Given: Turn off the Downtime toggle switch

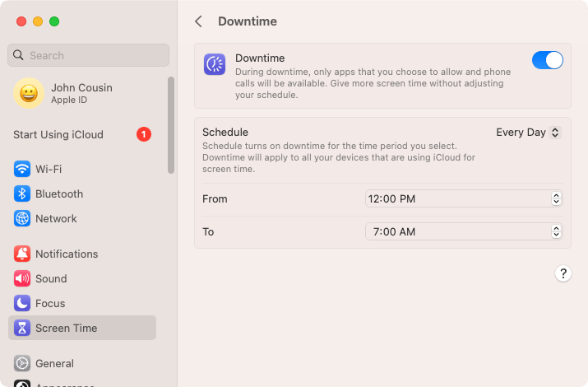Looking at the screenshot, I should point(547,60).
